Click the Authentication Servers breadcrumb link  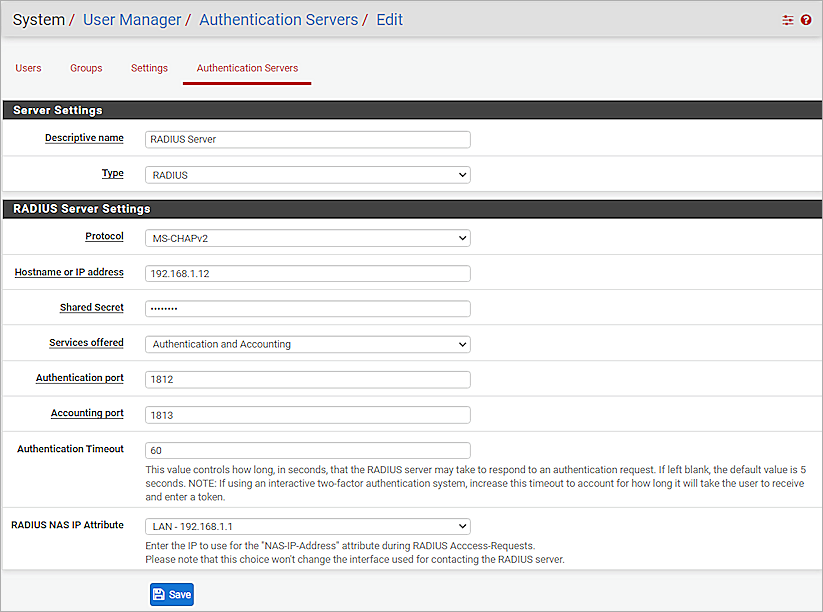coord(278,19)
